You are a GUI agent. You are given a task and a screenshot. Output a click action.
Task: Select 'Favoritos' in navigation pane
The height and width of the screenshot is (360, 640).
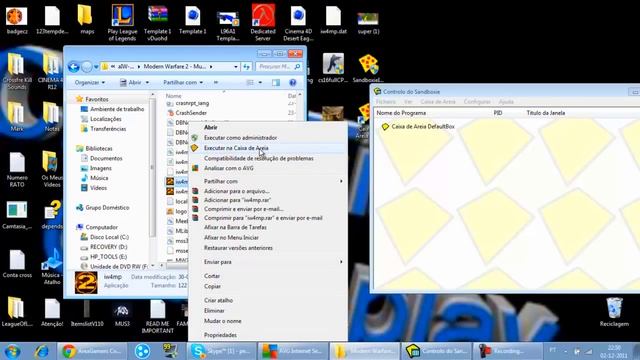click(97, 99)
